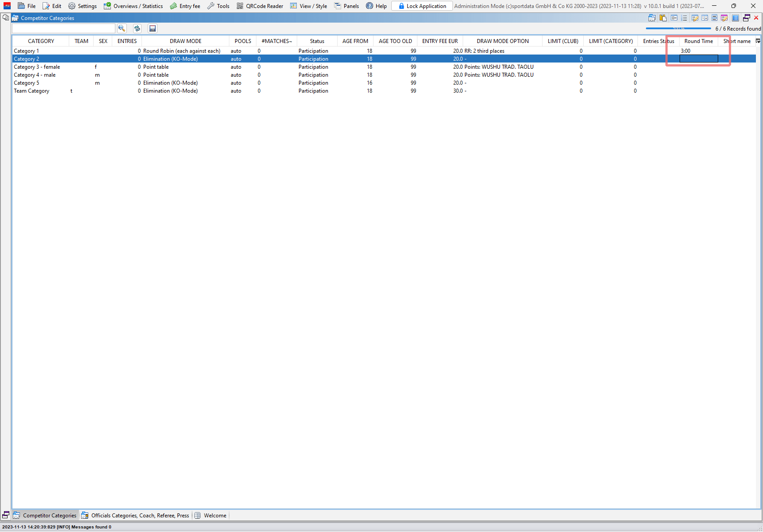Viewport: 763px width, 532px height.
Task: Click the numbered list icon in panel toolbar
Action: click(x=684, y=18)
